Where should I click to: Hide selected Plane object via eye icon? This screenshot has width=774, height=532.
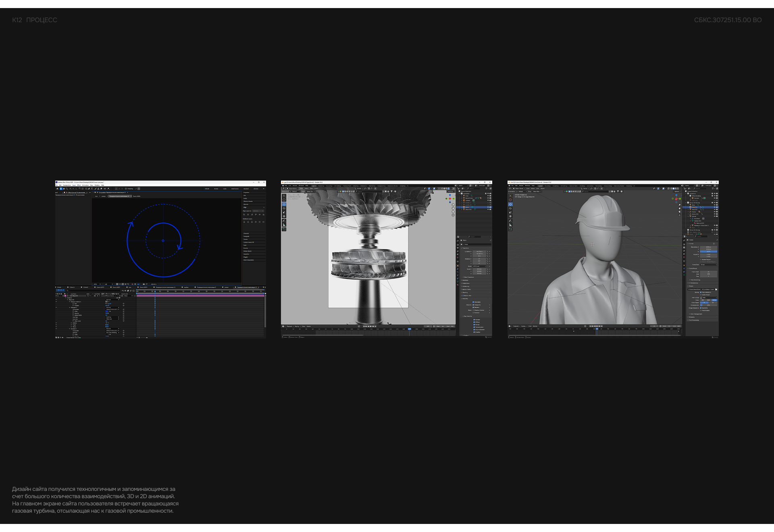pyautogui.click(x=488, y=207)
